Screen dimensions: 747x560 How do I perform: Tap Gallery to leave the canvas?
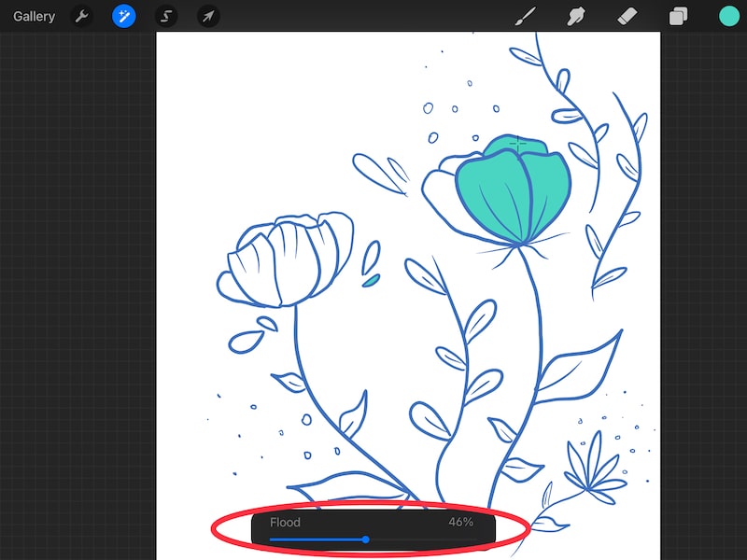[x=34, y=16]
